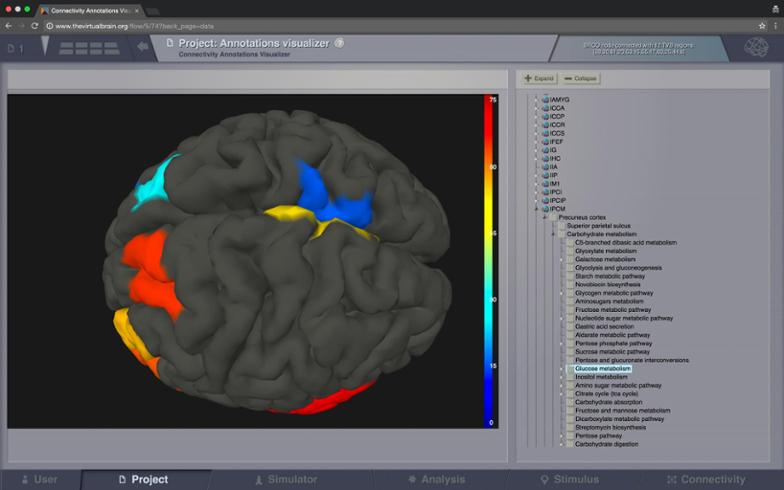Image resolution: width=784 pixels, height=490 pixels.
Task: Collapse the Carbohydrate metabolism branch
Action: 553,234
